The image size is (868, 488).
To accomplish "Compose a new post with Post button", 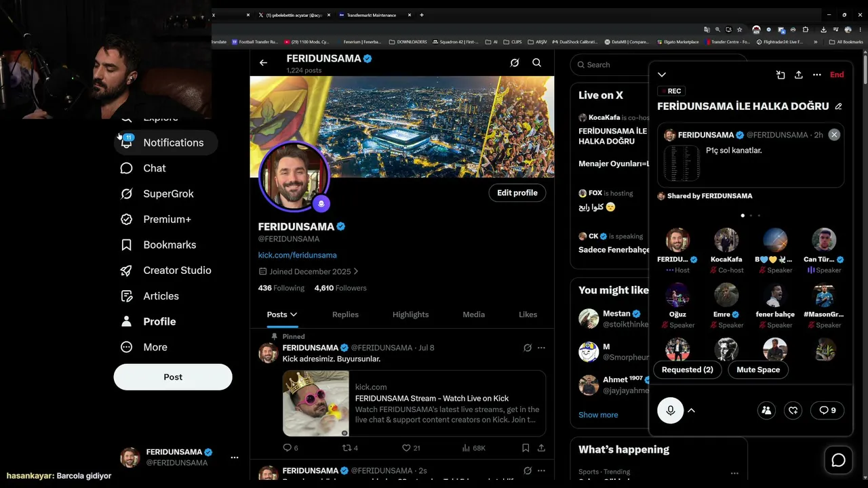I will click(173, 377).
